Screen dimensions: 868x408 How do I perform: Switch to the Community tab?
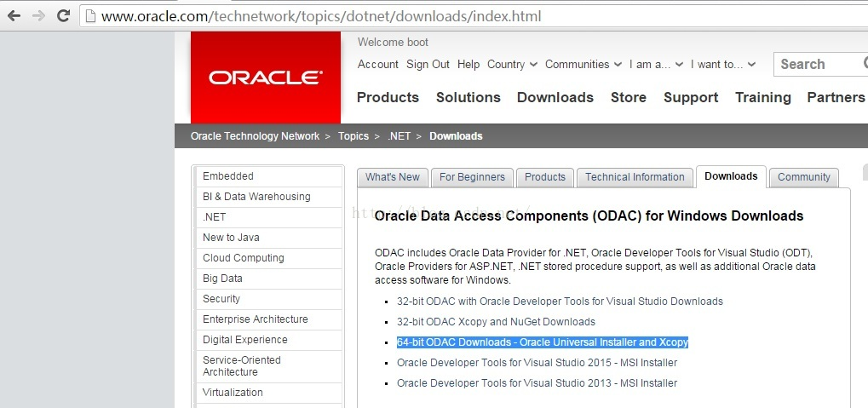(x=804, y=177)
